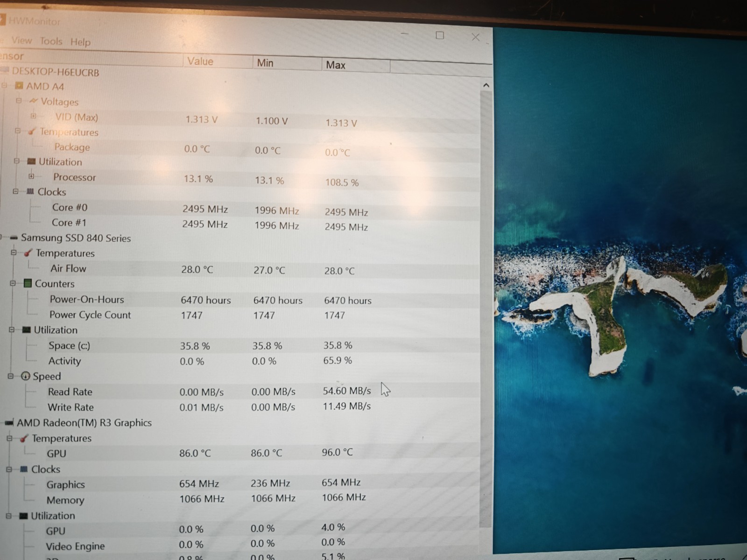
Task: Click the 96.0 °C GPU max value
Action: pos(337,452)
